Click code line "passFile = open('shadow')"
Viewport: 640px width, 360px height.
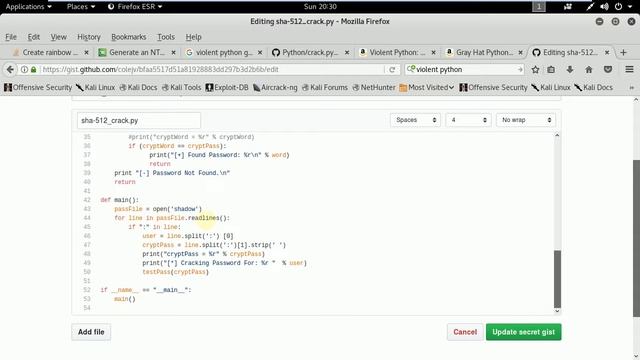[x=158, y=209]
